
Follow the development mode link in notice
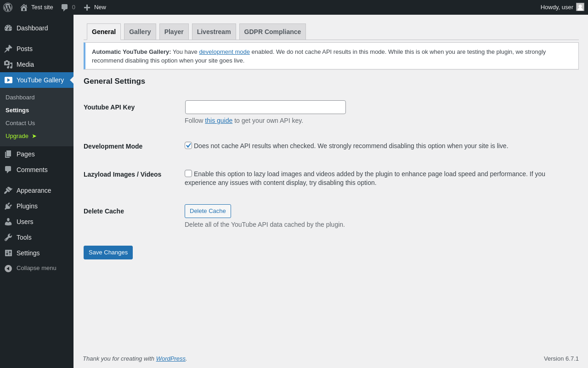pyautogui.click(x=224, y=52)
